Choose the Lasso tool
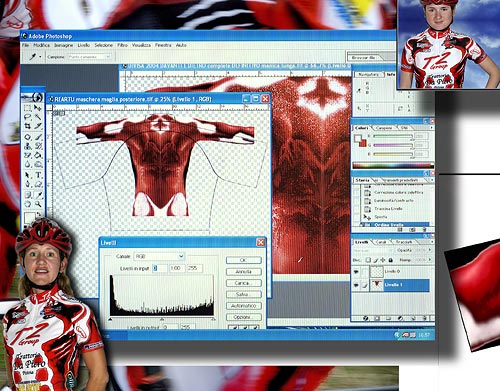Viewport: 500px width, 391px height. coord(27,117)
